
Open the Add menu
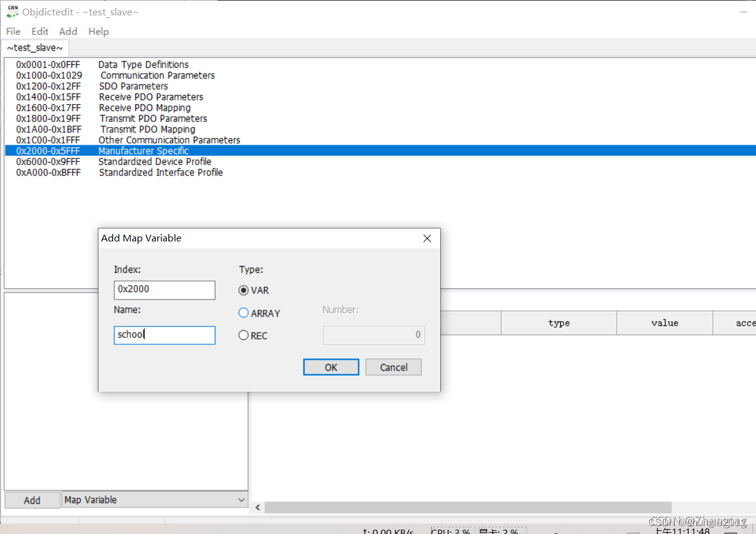[68, 31]
